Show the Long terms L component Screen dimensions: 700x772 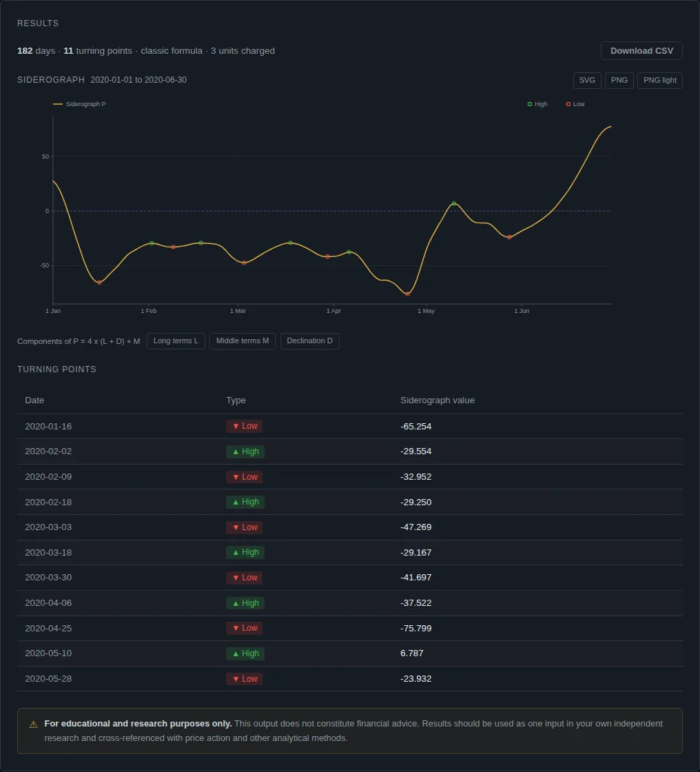click(x=176, y=341)
